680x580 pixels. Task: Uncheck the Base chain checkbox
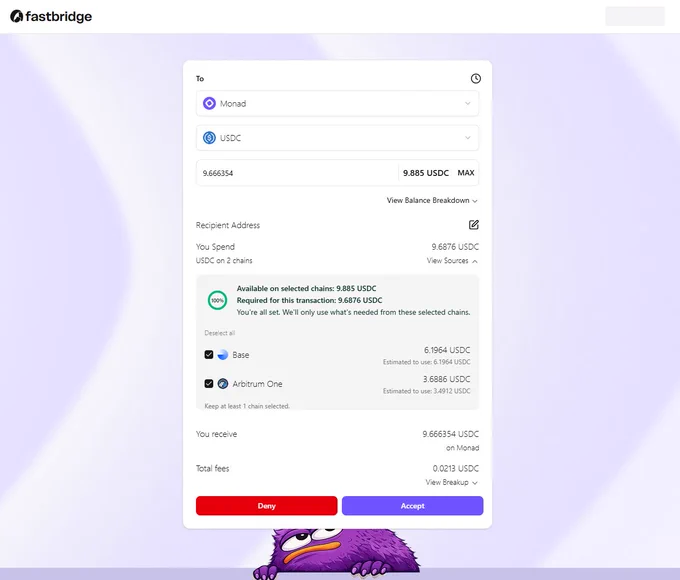[x=209, y=355]
